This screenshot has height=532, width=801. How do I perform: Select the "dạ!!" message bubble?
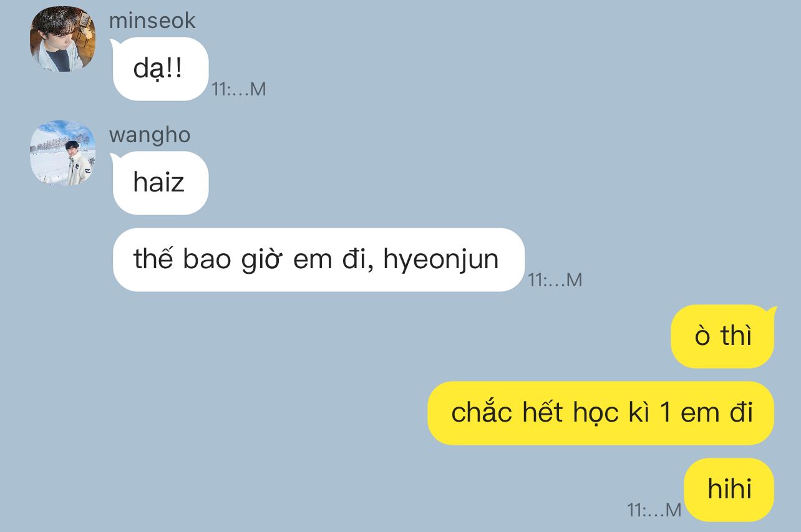(160, 69)
